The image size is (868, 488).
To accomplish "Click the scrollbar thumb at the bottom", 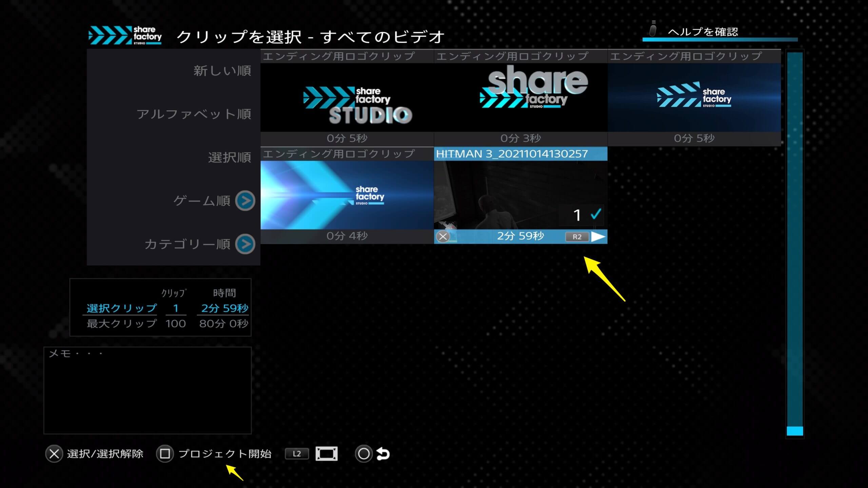I will pyautogui.click(x=795, y=431).
